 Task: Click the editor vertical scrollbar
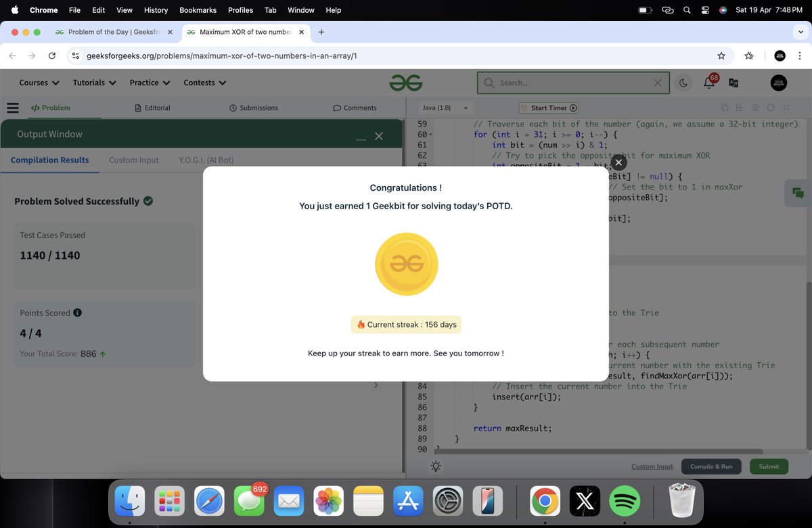tap(809, 366)
